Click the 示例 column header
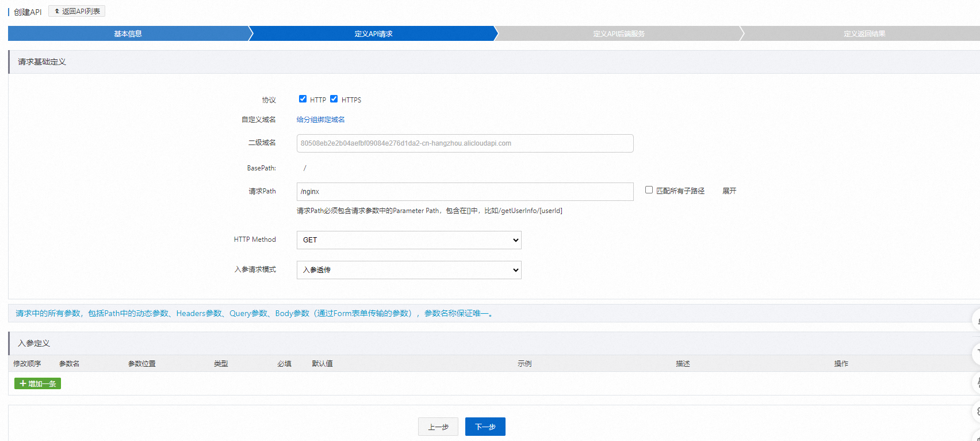Image resolution: width=980 pixels, height=441 pixels. [525, 363]
